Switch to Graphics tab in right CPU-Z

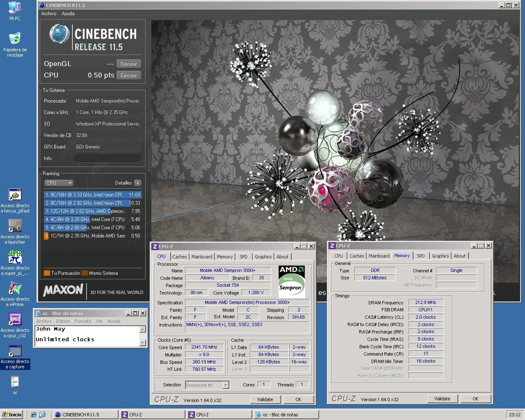point(440,256)
